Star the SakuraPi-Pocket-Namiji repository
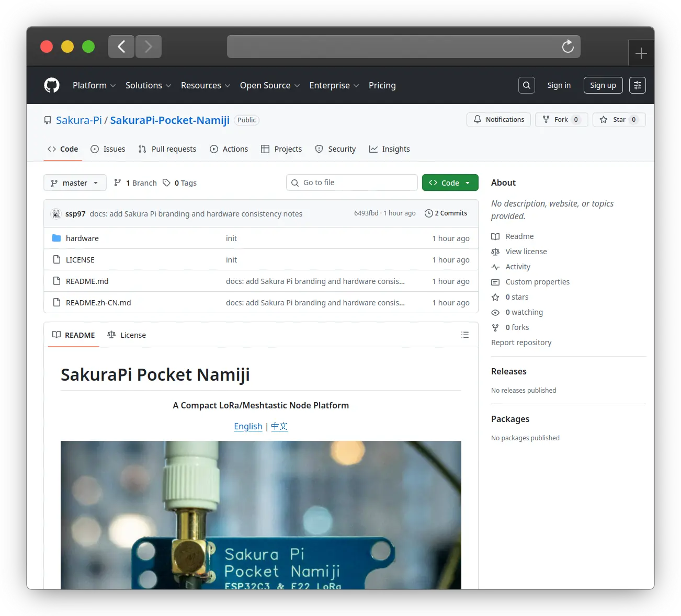 pyautogui.click(x=619, y=120)
